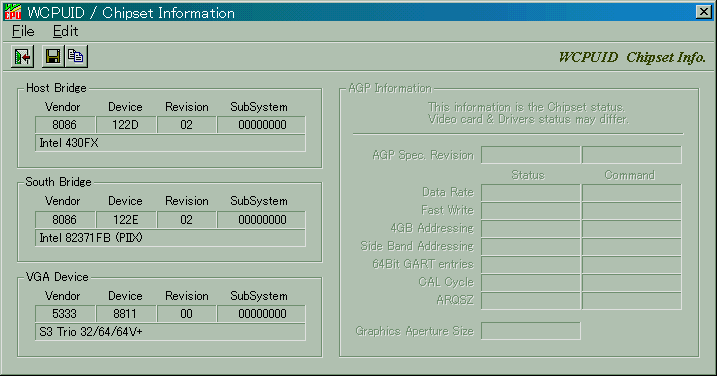The width and height of the screenshot is (717, 376).
Task: Close the Chipset Information window
Action: click(x=703, y=11)
